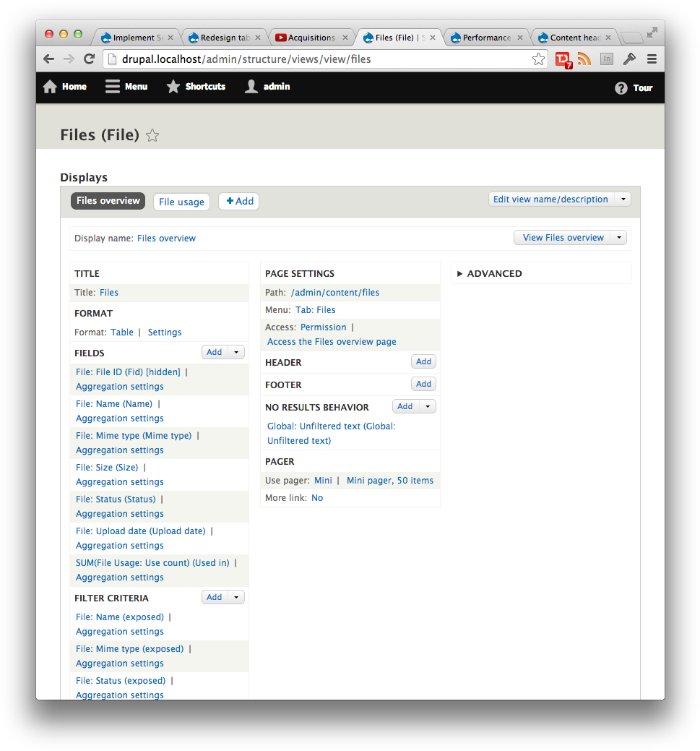The width and height of the screenshot is (700, 751).
Task: Expand the Advanced section
Action: (x=494, y=273)
